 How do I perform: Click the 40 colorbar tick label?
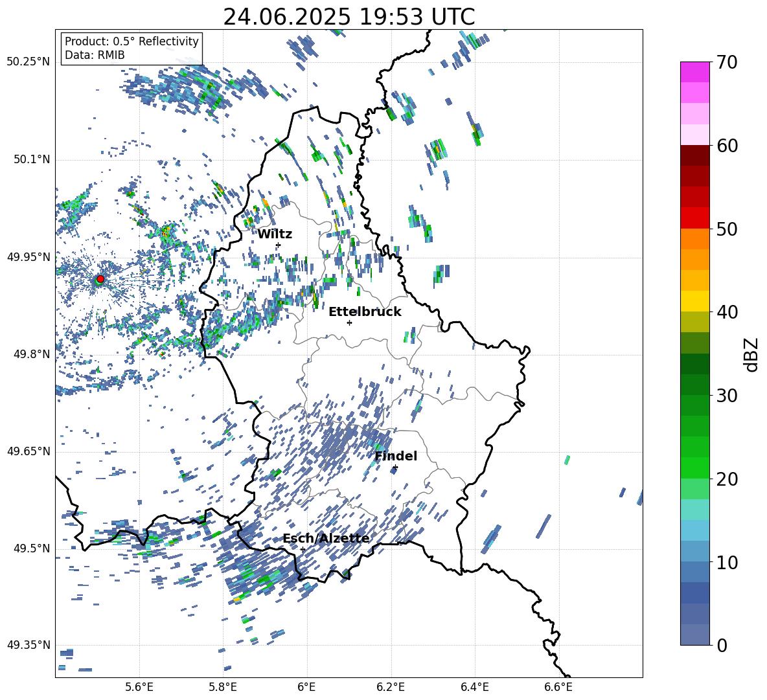[727, 312]
